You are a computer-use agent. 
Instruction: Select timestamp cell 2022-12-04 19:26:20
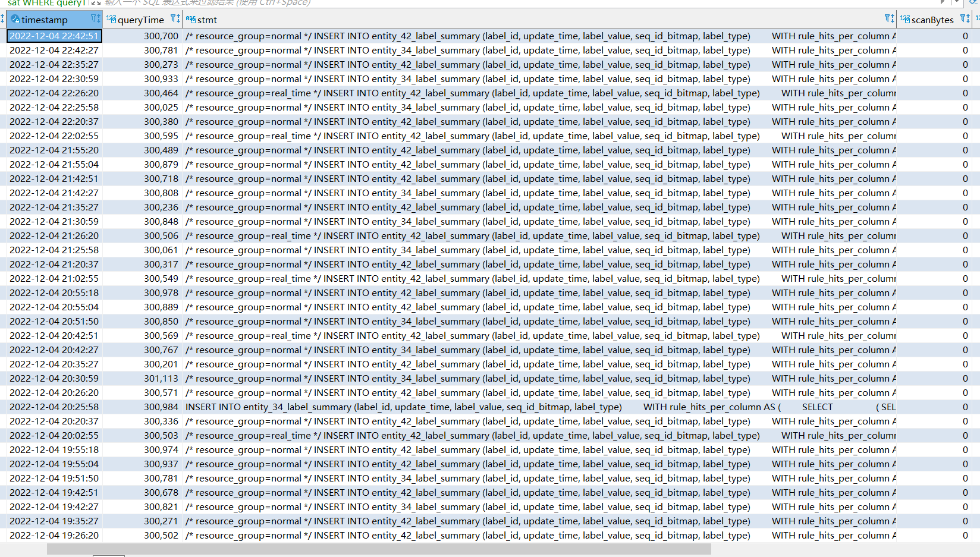[54, 536]
